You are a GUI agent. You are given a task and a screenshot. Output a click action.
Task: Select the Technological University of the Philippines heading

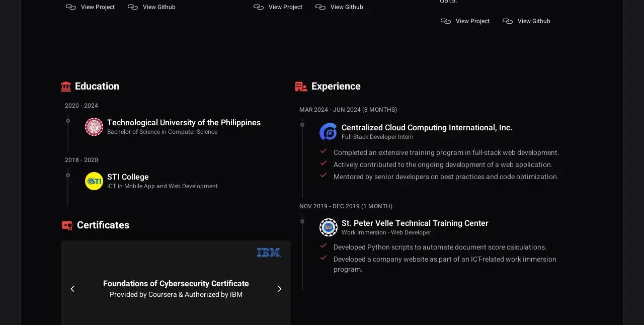pos(184,122)
